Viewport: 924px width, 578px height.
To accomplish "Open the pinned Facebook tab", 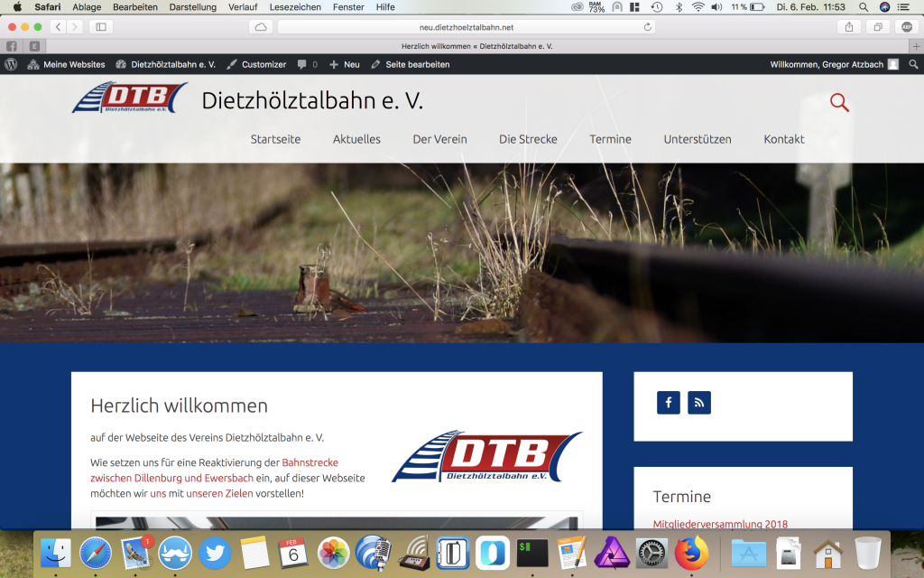I will tap(11, 46).
